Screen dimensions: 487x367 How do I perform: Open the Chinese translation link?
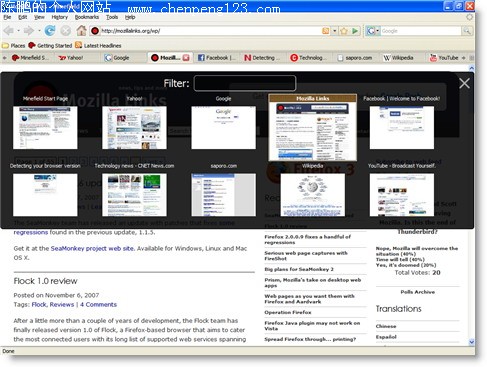386,326
